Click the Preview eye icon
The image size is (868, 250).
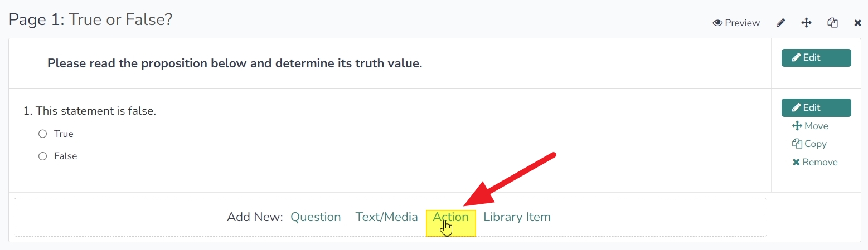717,23
